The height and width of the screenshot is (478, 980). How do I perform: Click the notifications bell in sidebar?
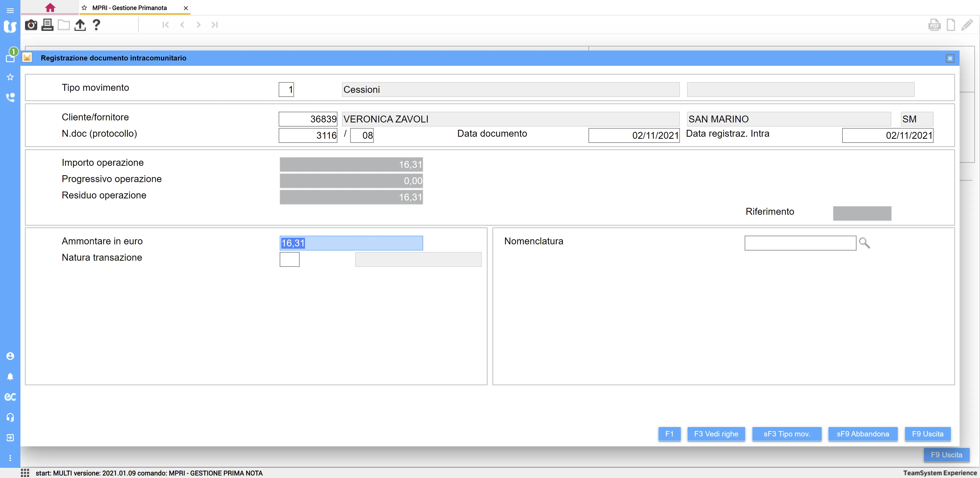[10, 376]
